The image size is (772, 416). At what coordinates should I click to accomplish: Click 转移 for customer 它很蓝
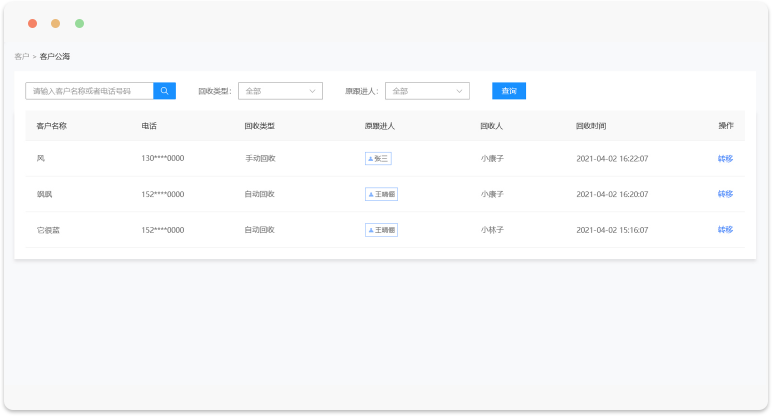725,230
